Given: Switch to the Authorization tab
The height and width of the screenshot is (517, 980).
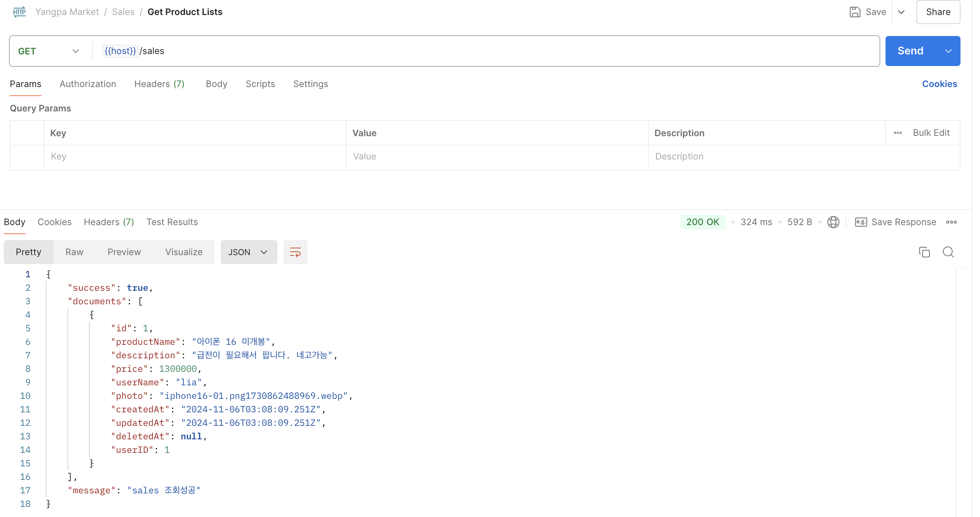Looking at the screenshot, I should (x=87, y=84).
